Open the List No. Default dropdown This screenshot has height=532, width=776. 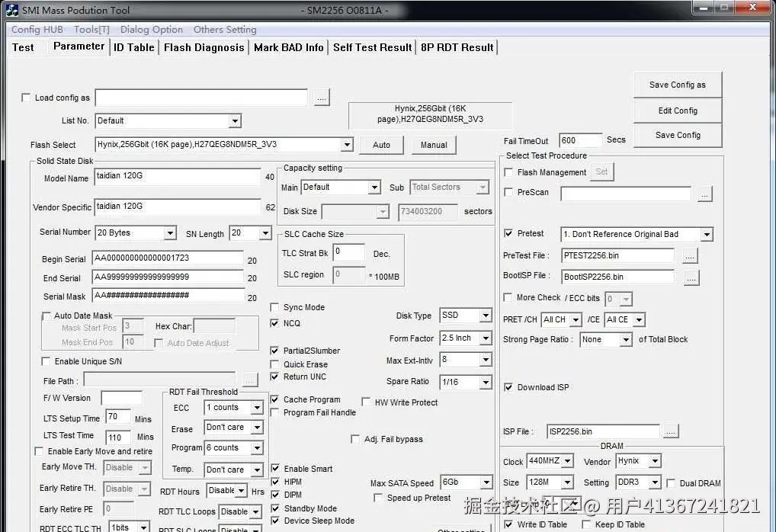(167, 120)
